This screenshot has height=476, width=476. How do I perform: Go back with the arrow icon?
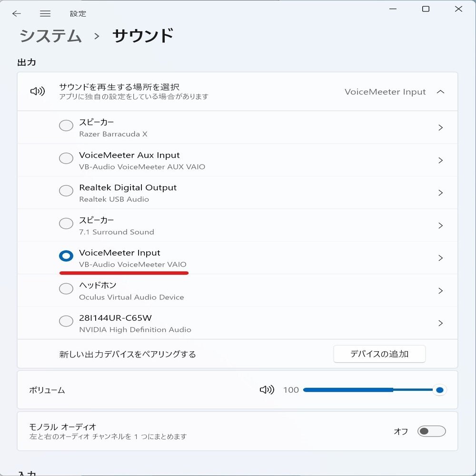(x=16, y=13)
